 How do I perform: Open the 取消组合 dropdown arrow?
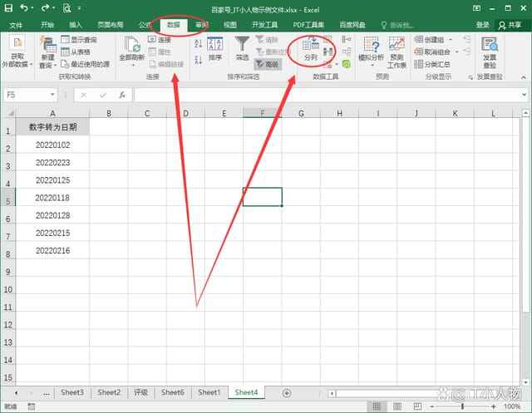[456, 52]
